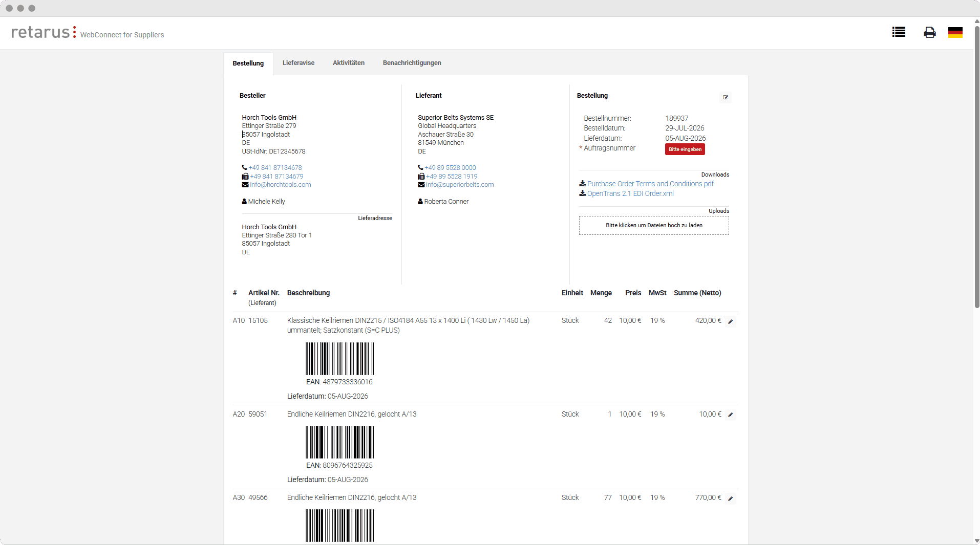Click the Summe (Netto) column header
Image resolution: width=980 pixels, height=545 pixels.
pos(697,293)
